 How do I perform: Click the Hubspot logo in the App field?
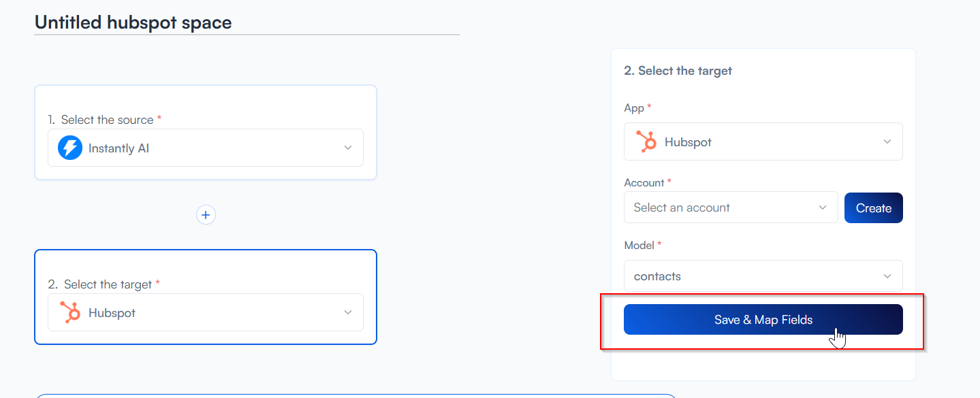[646, 142]
